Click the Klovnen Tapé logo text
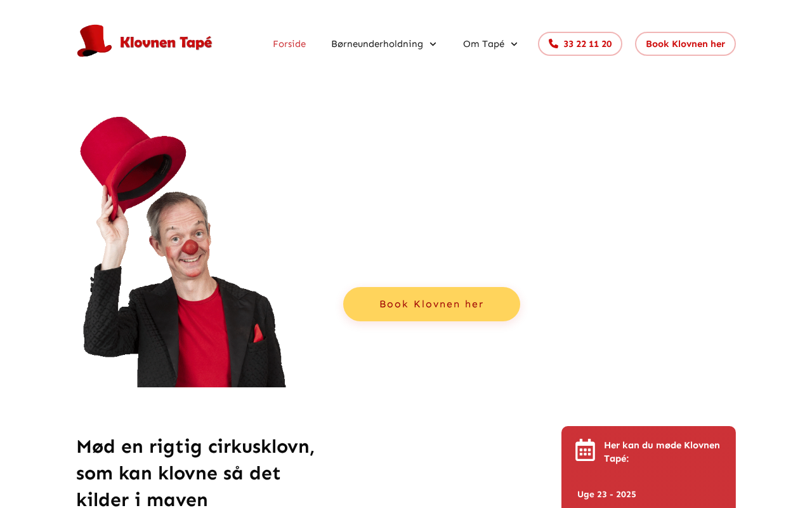 pos(166,43)
